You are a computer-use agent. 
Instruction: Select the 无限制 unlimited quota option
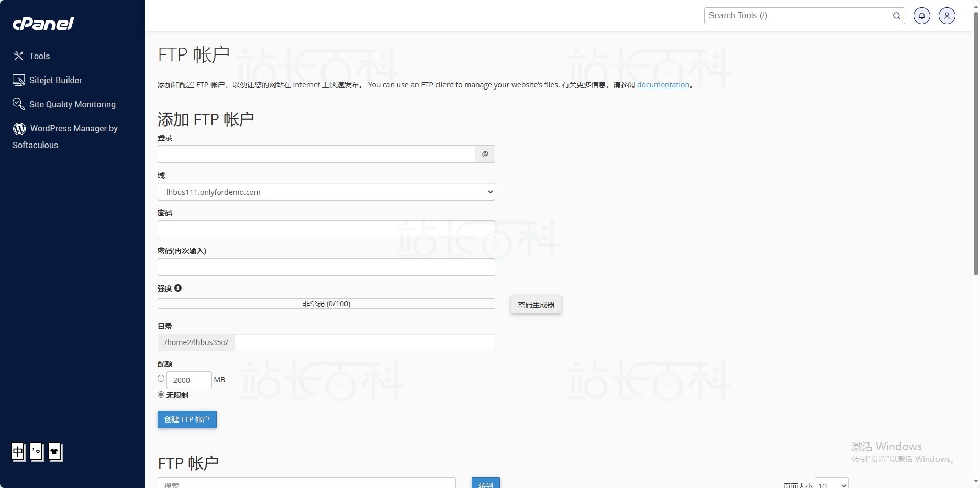[161, 395]
